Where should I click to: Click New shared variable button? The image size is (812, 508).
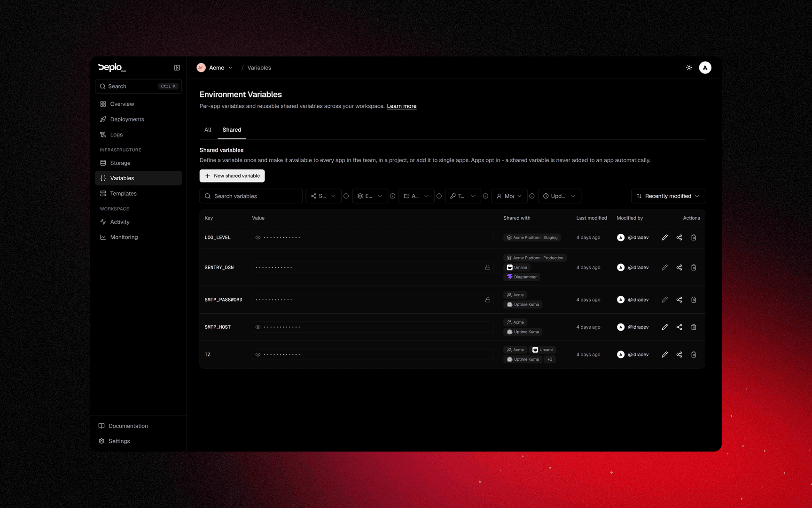click(232, 176)
